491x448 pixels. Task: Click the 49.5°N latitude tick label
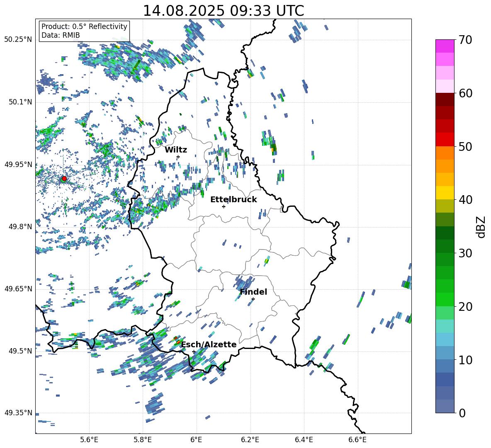20,351
